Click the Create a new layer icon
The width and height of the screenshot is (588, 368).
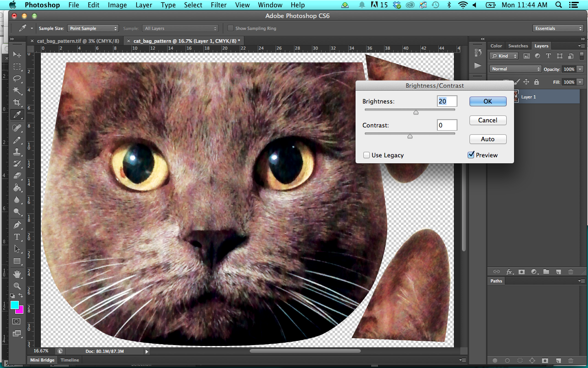coord(558,271)
